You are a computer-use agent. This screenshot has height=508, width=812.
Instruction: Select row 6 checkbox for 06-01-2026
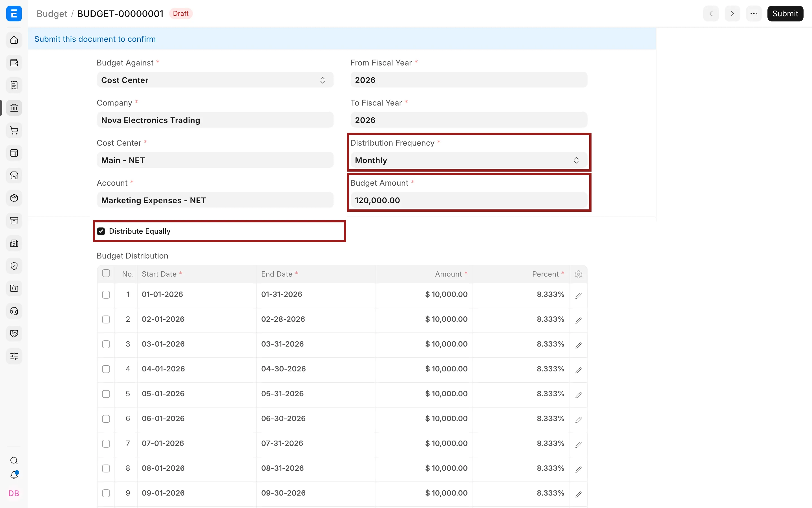click(x=106, y=419)
